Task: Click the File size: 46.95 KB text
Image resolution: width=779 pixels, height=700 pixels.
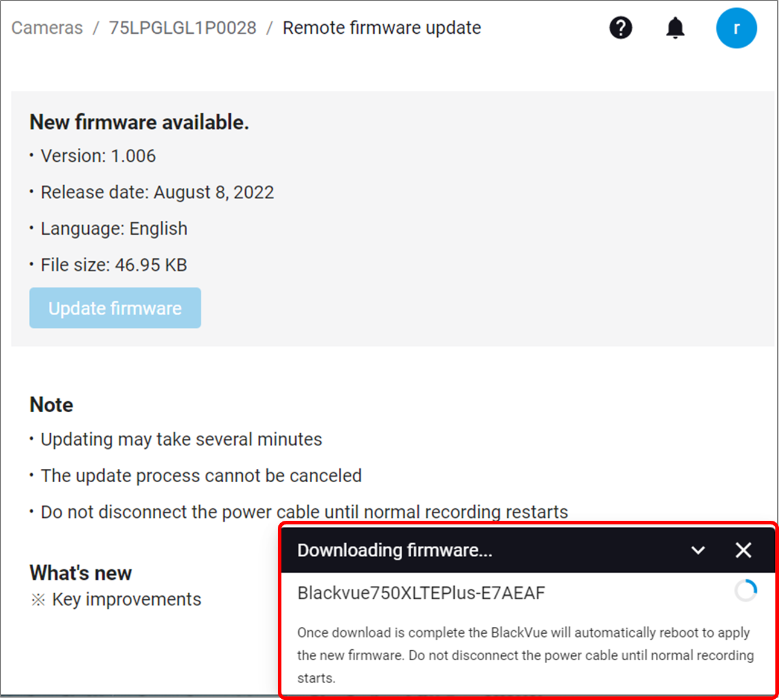Action: [x=114, y=265]
